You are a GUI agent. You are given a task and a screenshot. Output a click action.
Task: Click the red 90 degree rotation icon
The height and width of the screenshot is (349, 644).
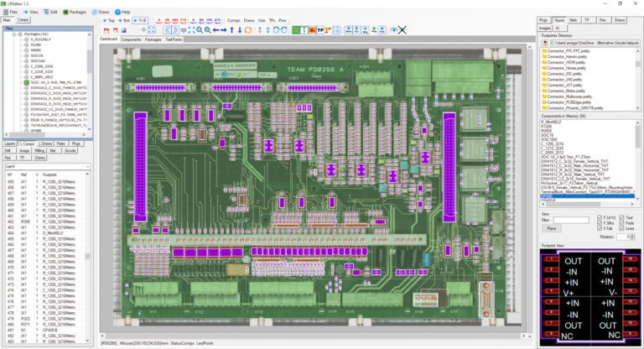click(x=167, y=20)
